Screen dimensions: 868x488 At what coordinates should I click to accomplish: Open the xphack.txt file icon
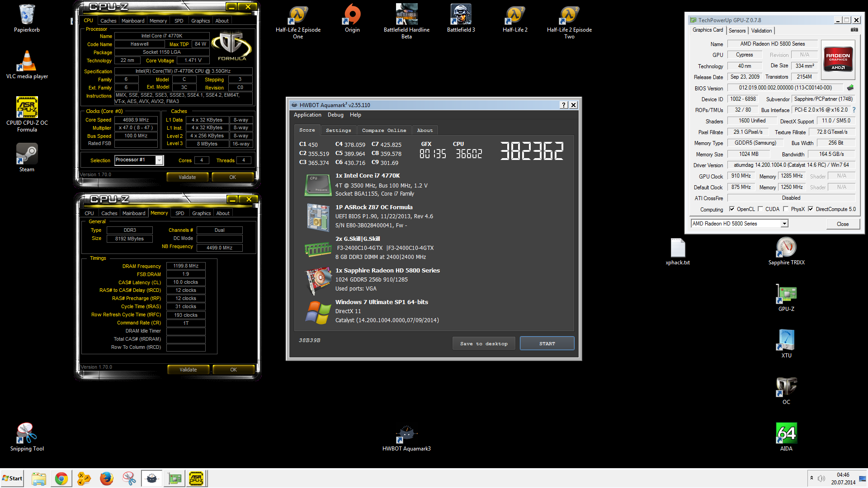coord(678,251)
